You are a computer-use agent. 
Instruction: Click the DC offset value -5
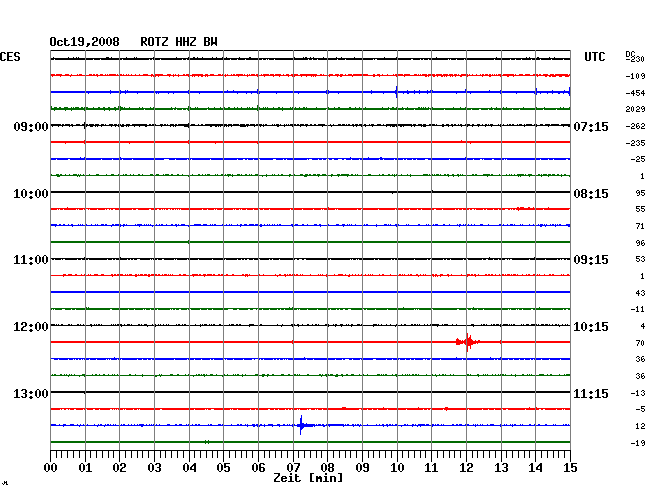(x=640, y=409)
